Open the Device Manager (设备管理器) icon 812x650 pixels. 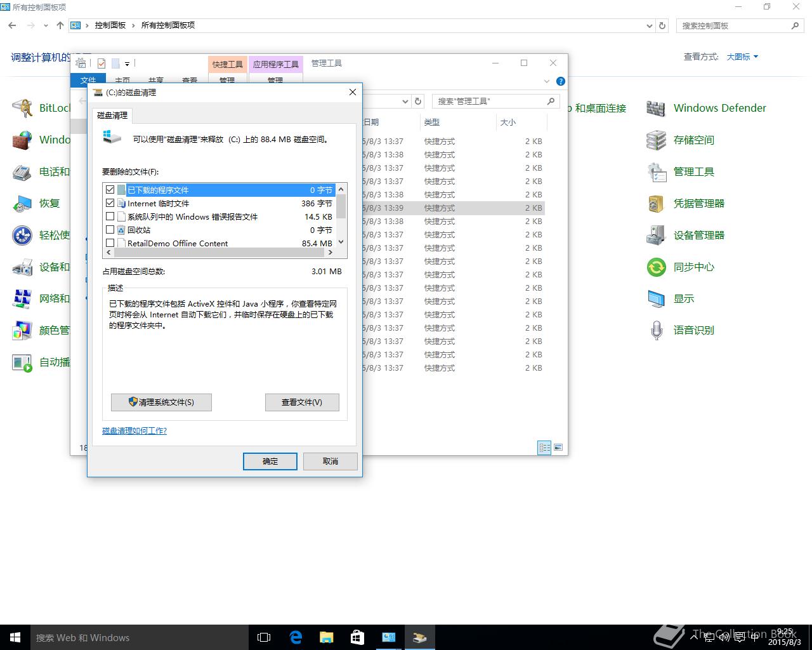(656, 235)
